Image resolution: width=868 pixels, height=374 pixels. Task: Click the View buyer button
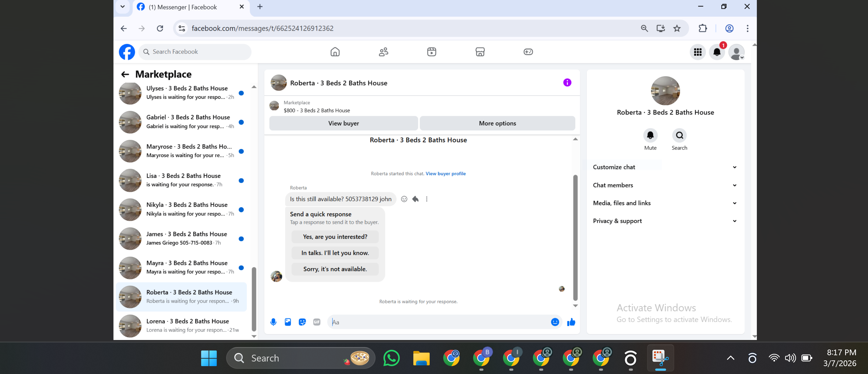[344, 123]
